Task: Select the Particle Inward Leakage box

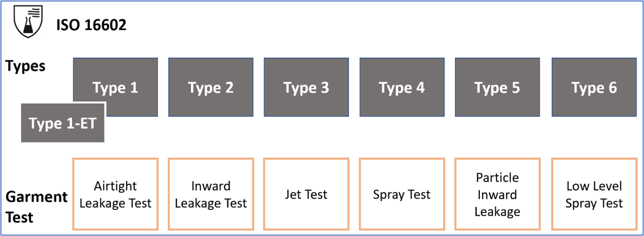Action: [x=497, y=194]
